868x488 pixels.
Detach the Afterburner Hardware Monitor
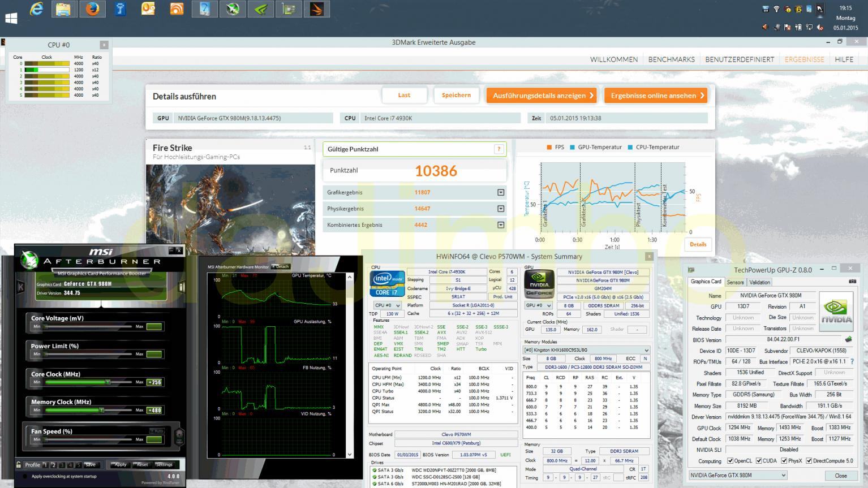tap(281, 267)
